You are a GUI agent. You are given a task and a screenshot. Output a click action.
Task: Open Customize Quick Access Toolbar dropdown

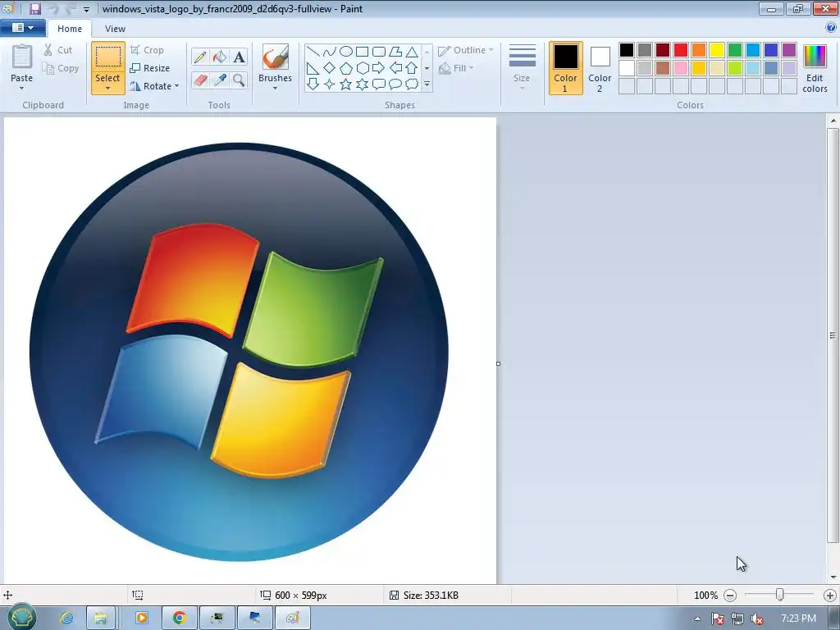coord(86,10)
